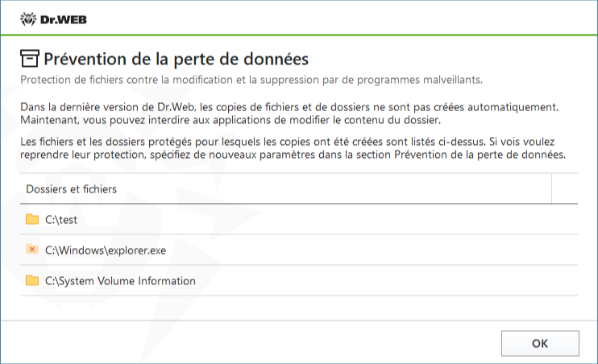Select the folder icon for C:\test
The image size is (598, 364).
(32, 219)
